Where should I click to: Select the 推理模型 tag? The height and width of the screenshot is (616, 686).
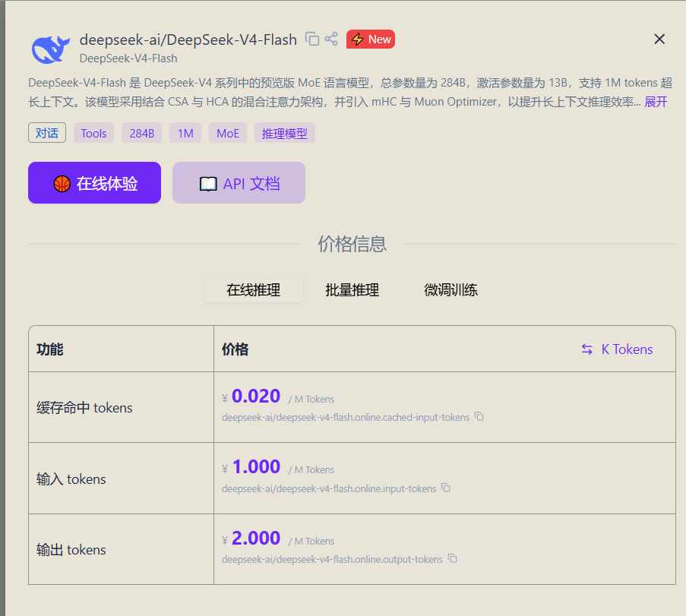[x=284, y=133]
